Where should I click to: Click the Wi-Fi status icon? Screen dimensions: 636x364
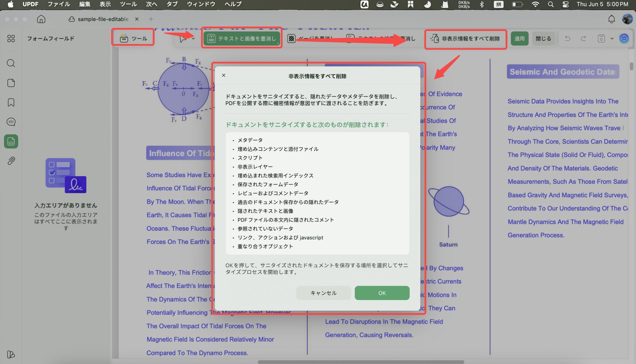(535, 4)
